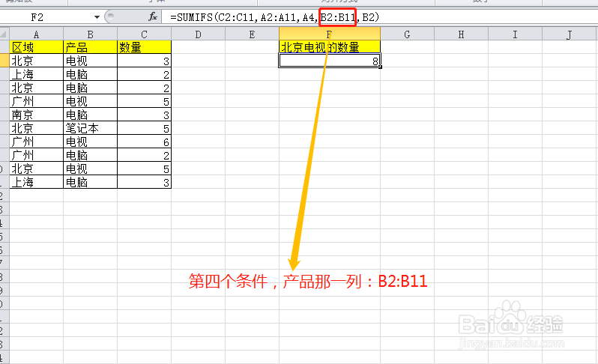Click cell 笔记本 in product column
This screenshot has height=364, width=598.
91,128
